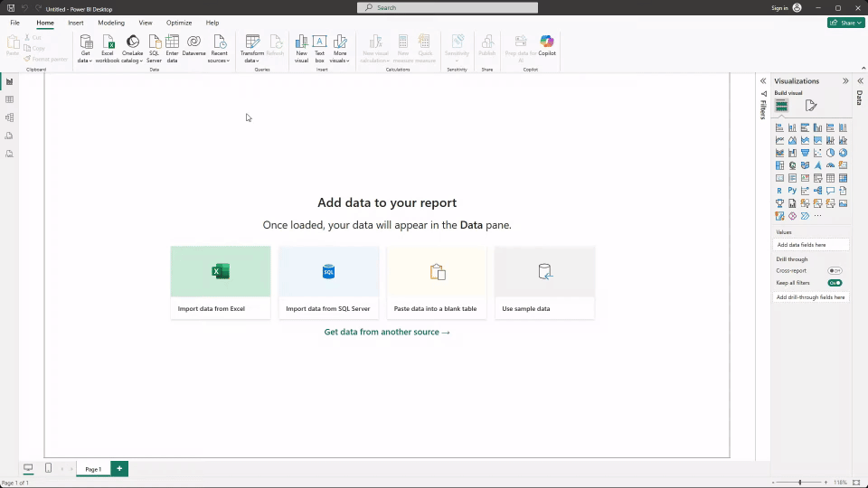Image resolution: width=868 pixels, height=488 pixels.
Task: Expand Recent sources dropdown
Action: point(219,49)
